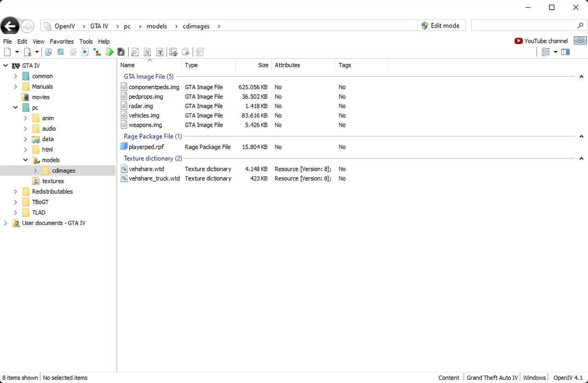The width and height of the screenshot is (588, 383).
Task: Click the Back navigation arrow
Action: click(10, 26)
